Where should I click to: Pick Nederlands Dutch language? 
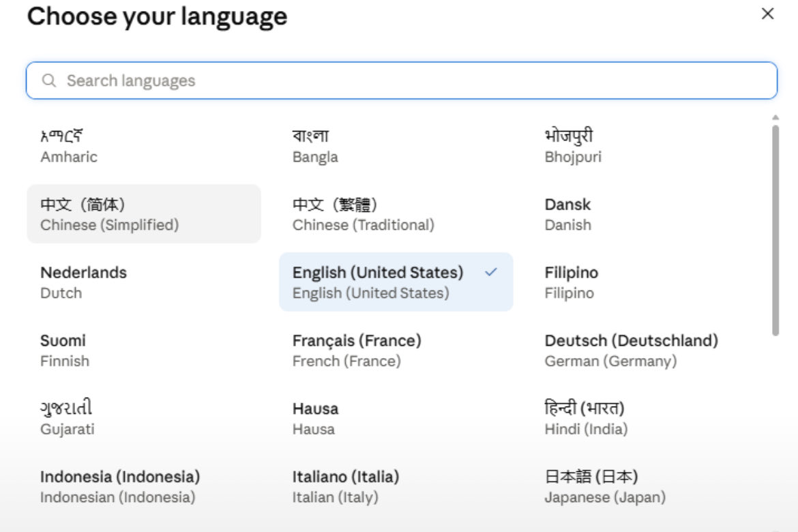point(143,282)
